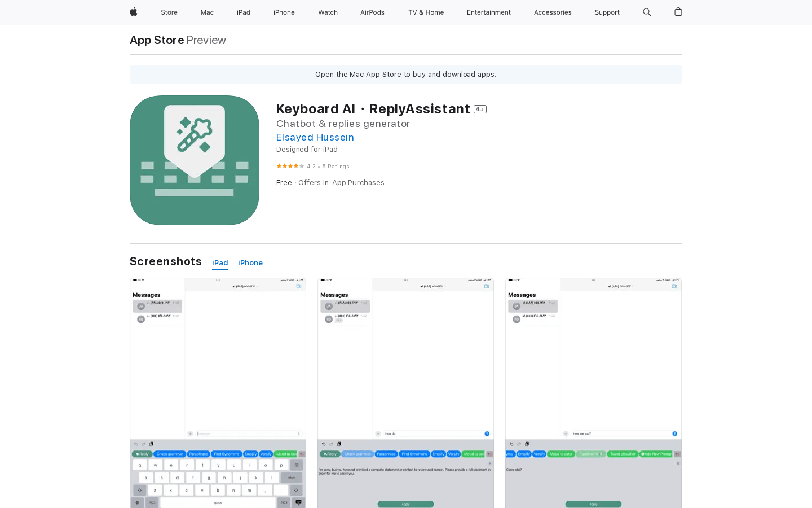Tap the Apply button in the middle screenshot

click(x=405, y=504)
